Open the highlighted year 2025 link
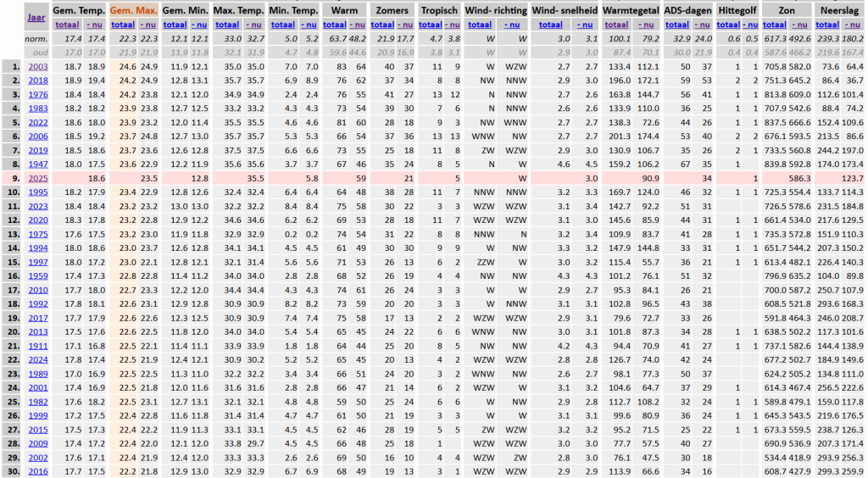This screenshot has width=868, height=478. [38, 178]
